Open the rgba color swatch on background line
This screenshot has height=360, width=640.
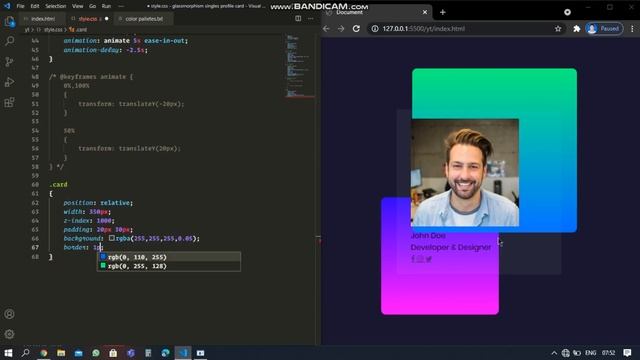[111, 238]
